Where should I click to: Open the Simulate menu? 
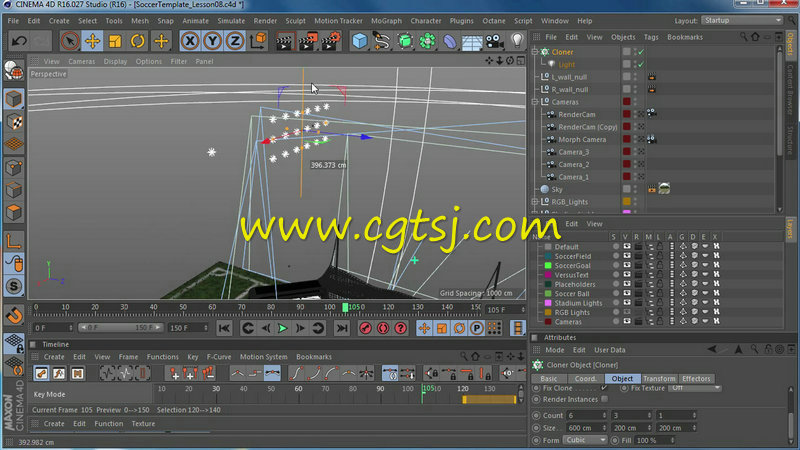tap(231, 21)
